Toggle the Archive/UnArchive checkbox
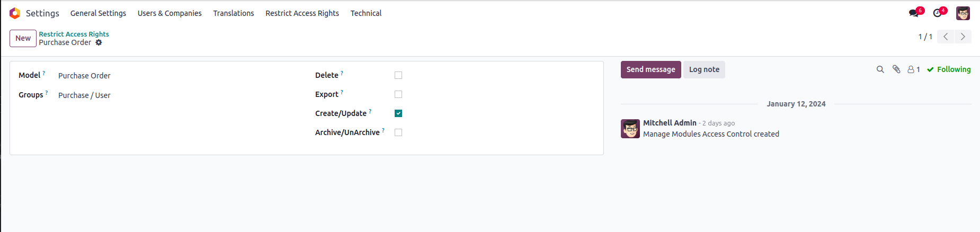980x232 pixels. click(x=398, y=132)
